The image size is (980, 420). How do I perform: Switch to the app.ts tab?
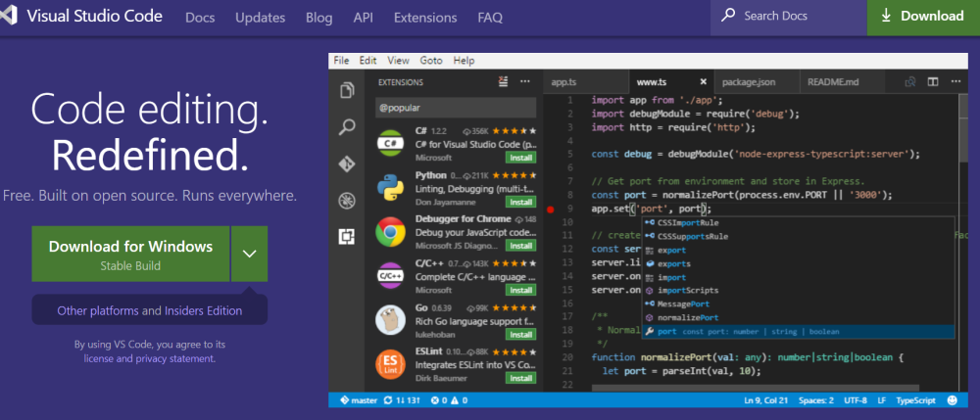pos(586,82)
